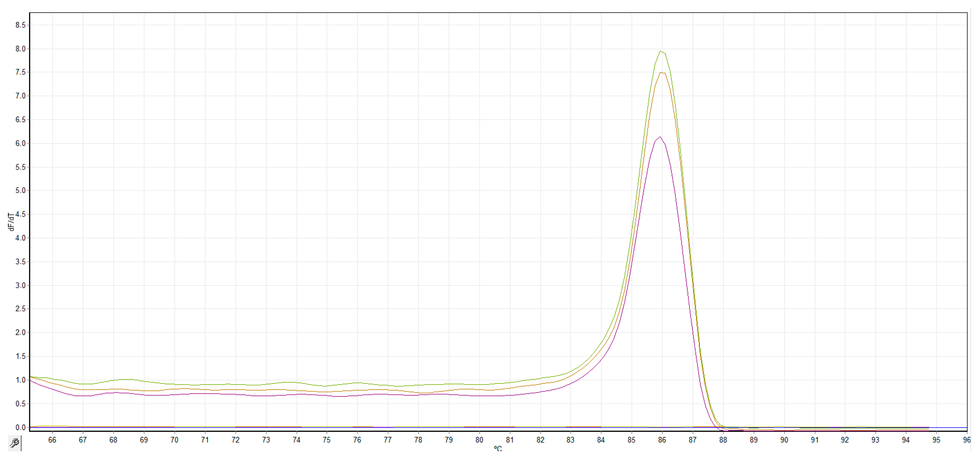Click the 1.0 tick label on vertical axis
Image resolution: width=980 pixels, height=461 pixels.
tap(21, 380)
